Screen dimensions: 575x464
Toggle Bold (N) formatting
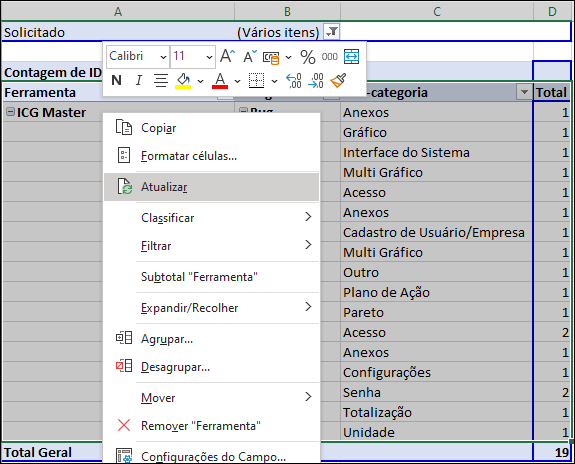click(116, 80)
